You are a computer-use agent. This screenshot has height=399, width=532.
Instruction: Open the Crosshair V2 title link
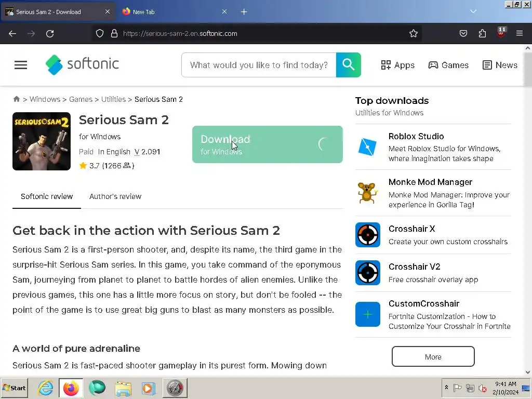[414, 267]
